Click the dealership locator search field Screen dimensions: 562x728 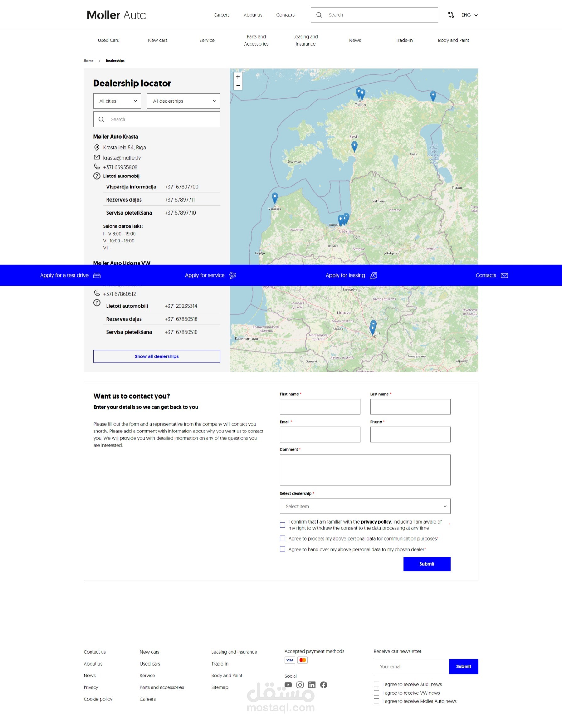coord(157,119)
